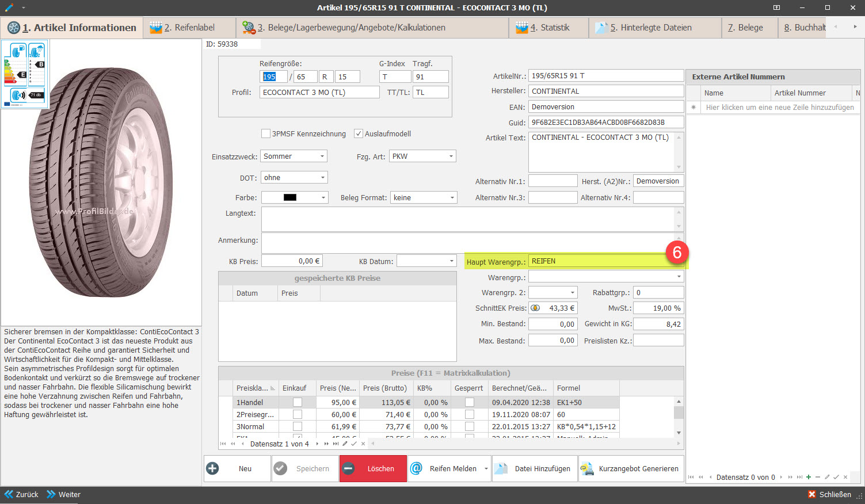Open 5. Hinterlegte Dateien tab

[655, 28]
